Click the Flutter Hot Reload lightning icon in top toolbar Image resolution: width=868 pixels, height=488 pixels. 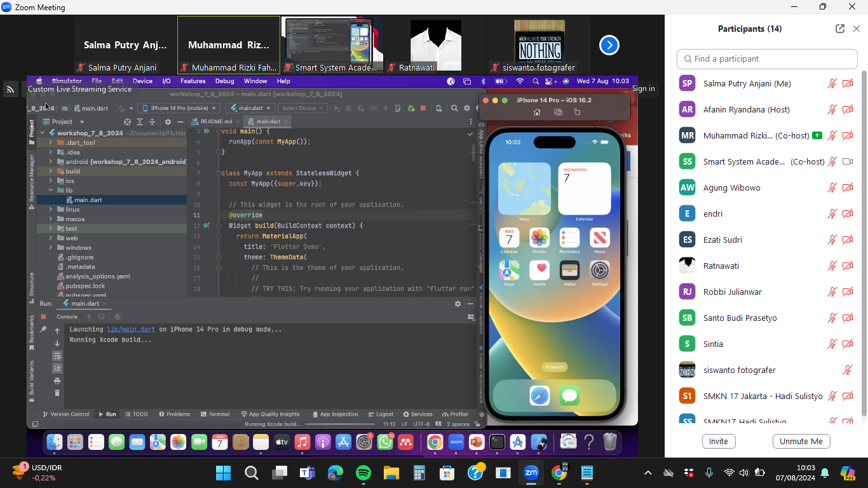coord(385,108)
